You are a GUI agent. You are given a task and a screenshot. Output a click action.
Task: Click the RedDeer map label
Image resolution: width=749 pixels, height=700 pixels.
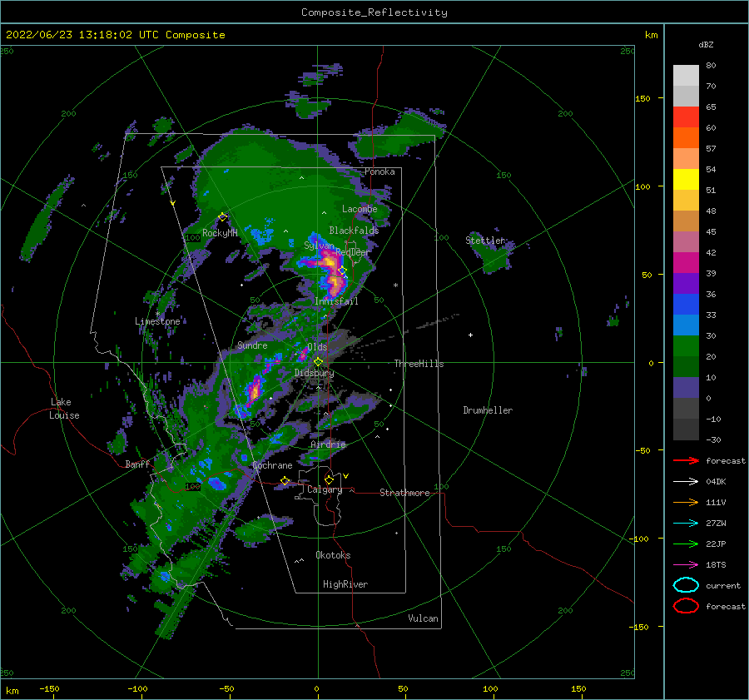[353, 252]
